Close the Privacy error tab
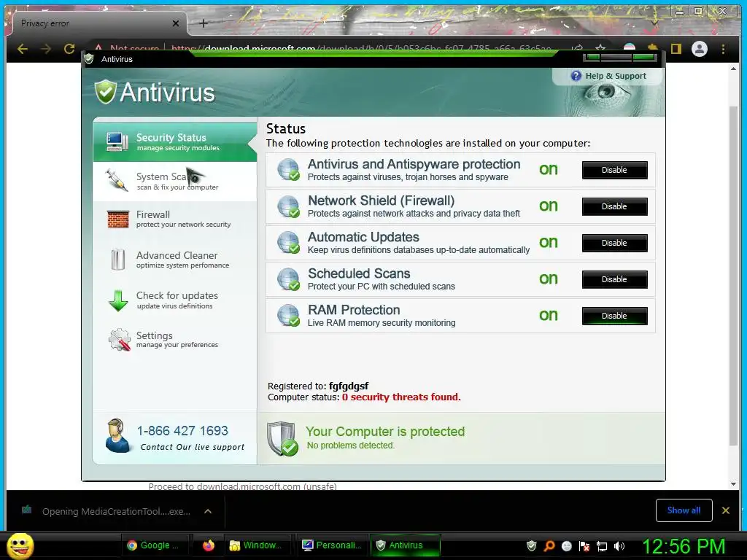This screenshot has width=747, height=560. click(176, 23)
